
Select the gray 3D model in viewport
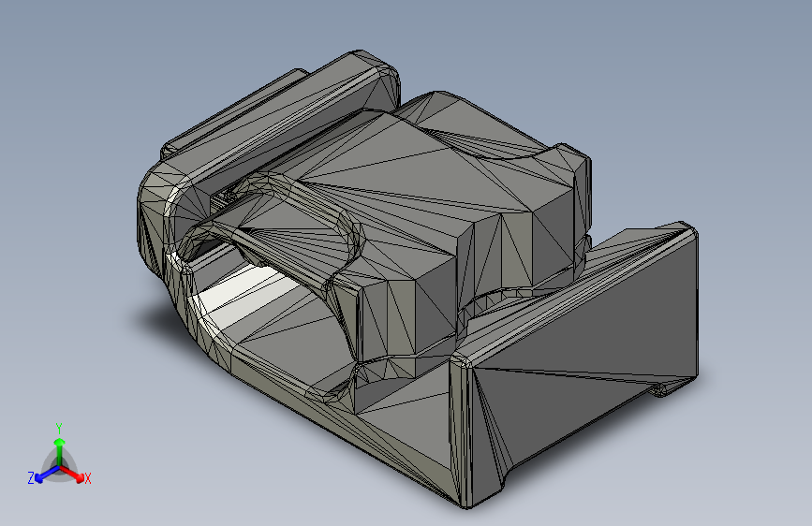coord(418,280)
